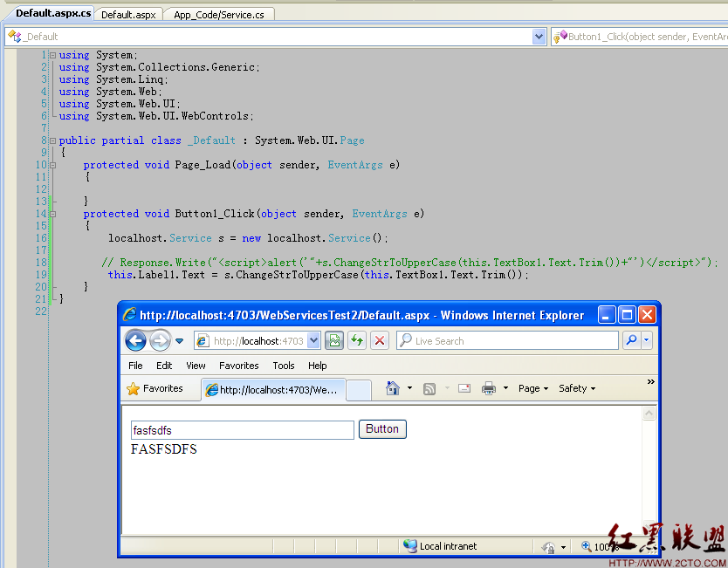Click code line 'using System.Linq;'
Screen dimensions: 728x568
113,79
